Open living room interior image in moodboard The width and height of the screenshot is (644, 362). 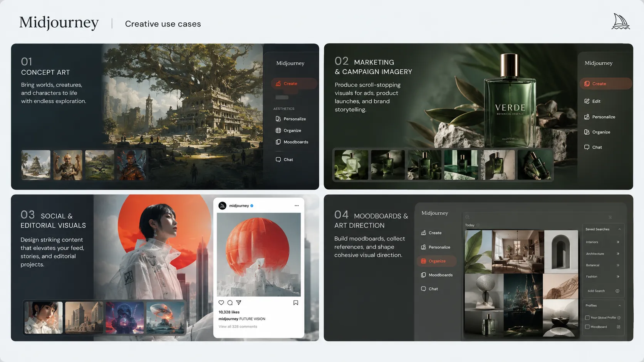[518, 252]
